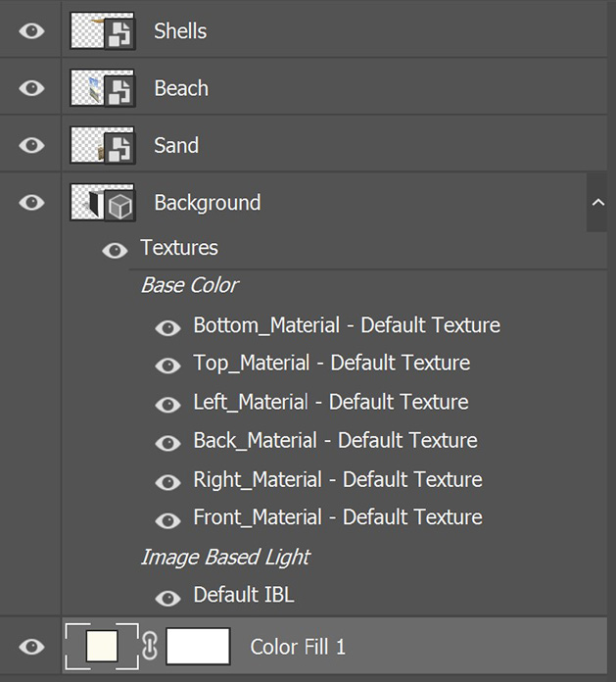Screen dimensions: 616x682
Task: Toggle Default IBL visibility eye
Action: 167,598
